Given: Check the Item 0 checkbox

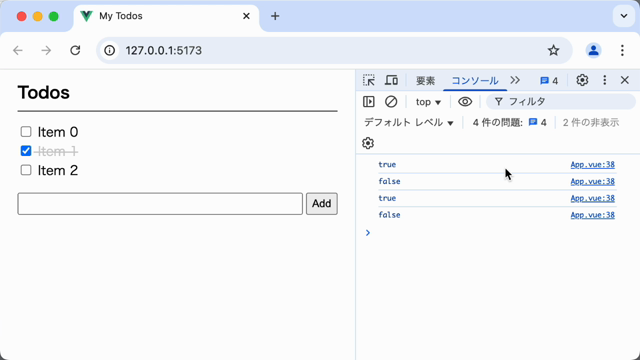Looking at the screenshot, I should (x=26, y=132).
